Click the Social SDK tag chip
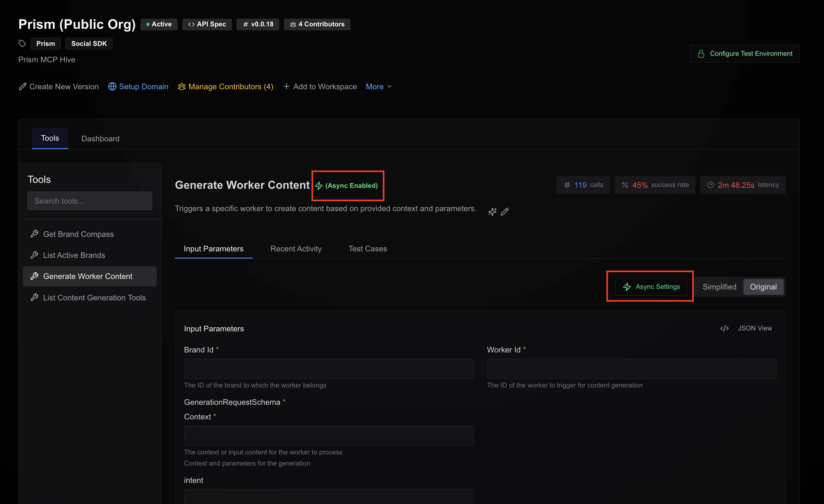Image resolution: width=824 pixels, height=504 pixels. [89, 43]
